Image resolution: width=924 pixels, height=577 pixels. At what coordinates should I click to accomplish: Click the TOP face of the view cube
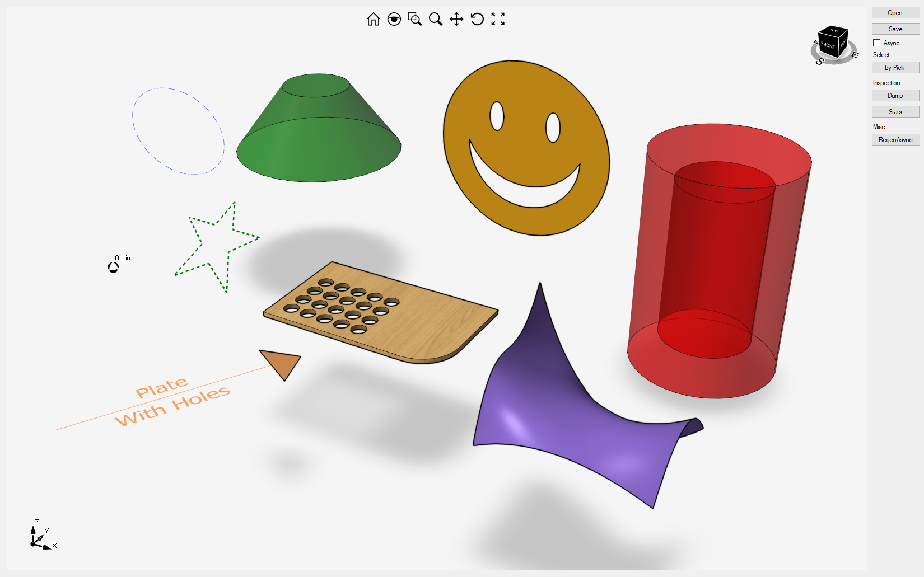[x=833, y=32]
